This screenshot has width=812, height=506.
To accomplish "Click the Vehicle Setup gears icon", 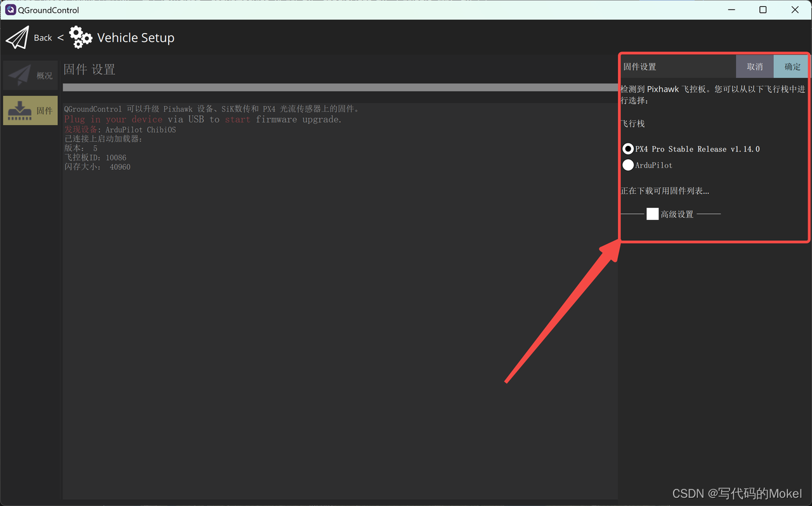I will [81, 37].
